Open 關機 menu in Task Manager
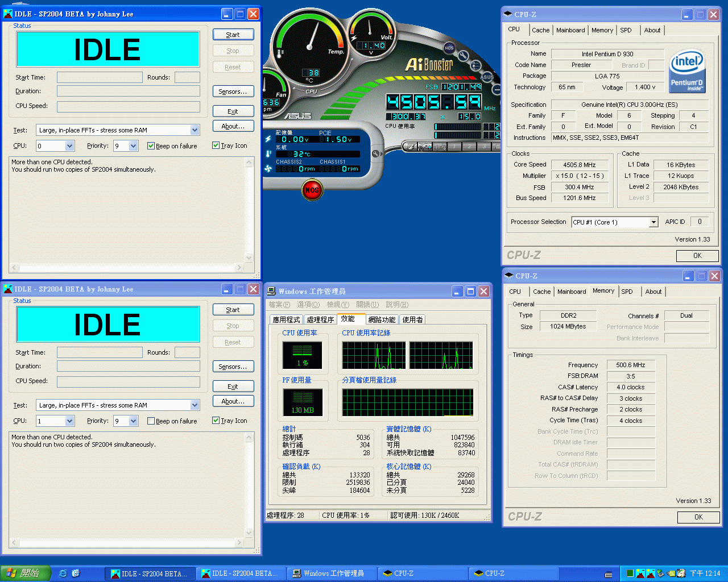 coord(367,305)
